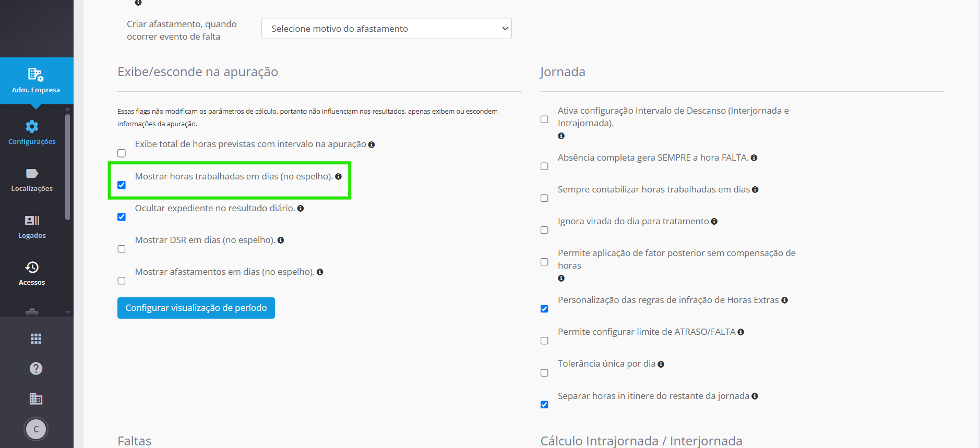The image size is (980, 448).
Task: Open the Acessos history item
Action: click(32, 274)
